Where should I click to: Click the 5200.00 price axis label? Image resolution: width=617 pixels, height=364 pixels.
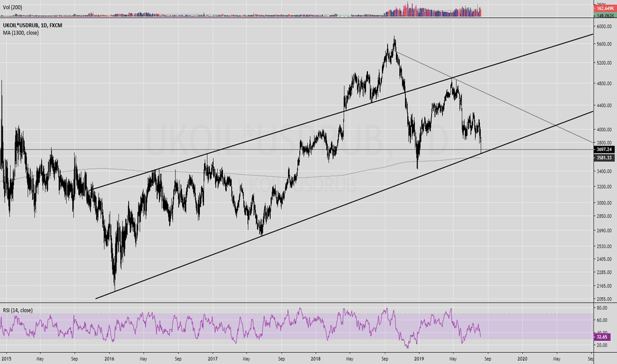(604, 63)
